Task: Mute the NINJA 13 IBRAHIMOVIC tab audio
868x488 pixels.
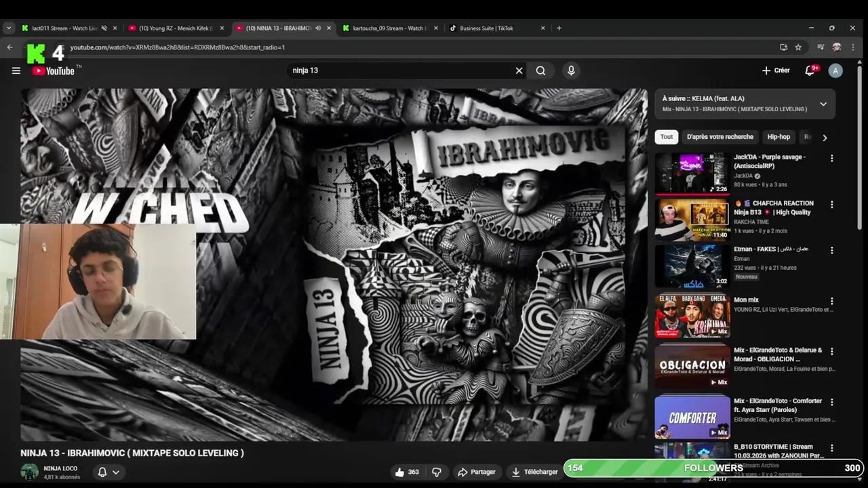Action: pos(318,28)
